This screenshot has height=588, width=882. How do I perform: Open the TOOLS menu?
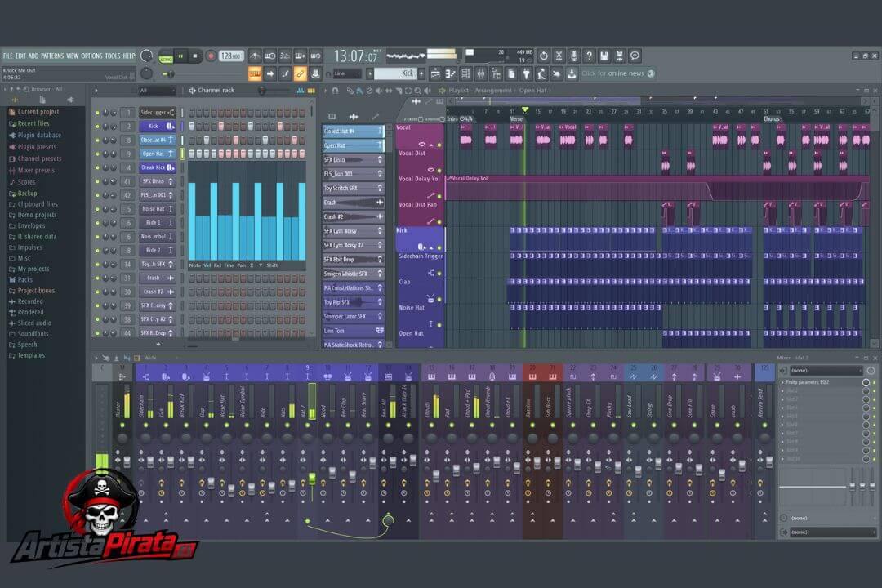(x=113, y=56)
